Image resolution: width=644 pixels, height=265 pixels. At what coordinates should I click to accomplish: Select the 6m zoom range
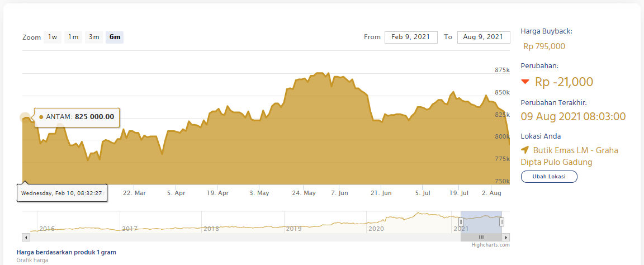pyautogui.click(x=115, y=37)
